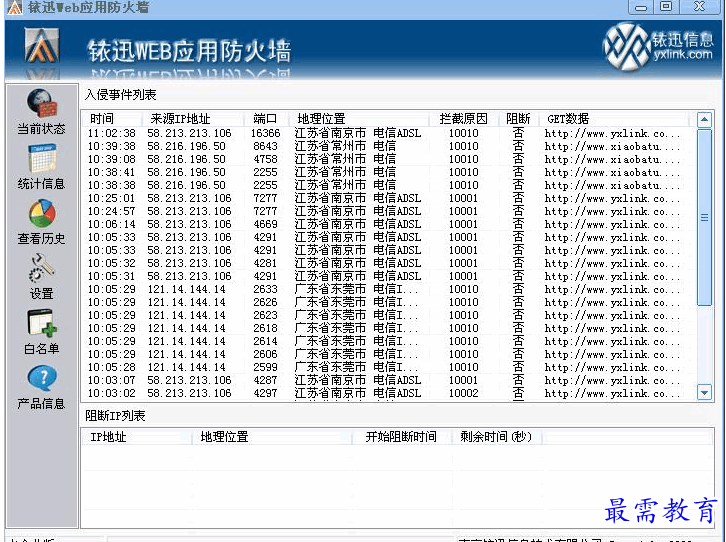Select the event row at 11:02:38

tap(384, 133)
